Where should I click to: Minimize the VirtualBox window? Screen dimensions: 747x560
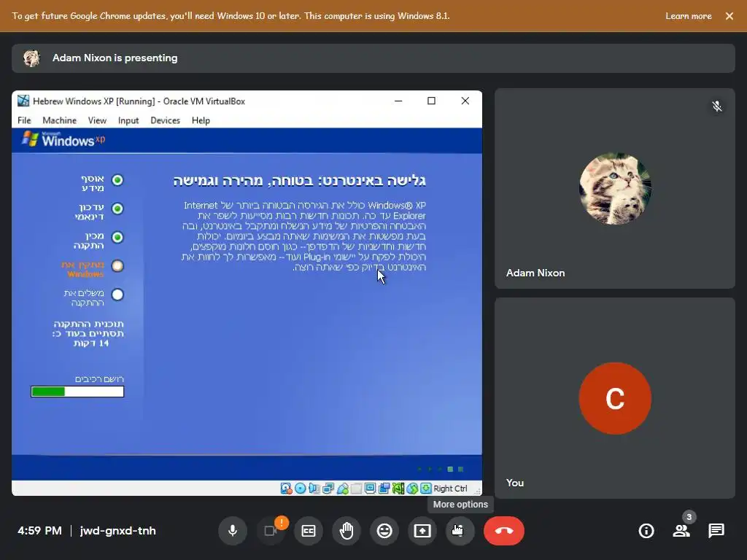tap(398, 101)
